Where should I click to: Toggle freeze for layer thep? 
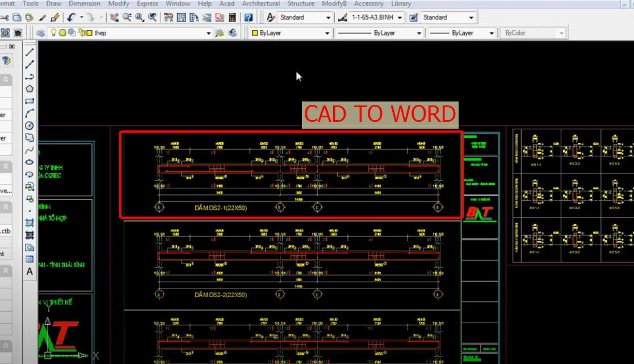[62, 32]
